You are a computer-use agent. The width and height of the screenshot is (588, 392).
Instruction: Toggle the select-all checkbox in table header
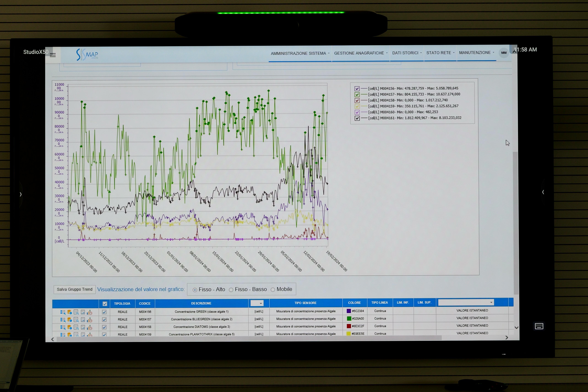(x=105, y=304)
